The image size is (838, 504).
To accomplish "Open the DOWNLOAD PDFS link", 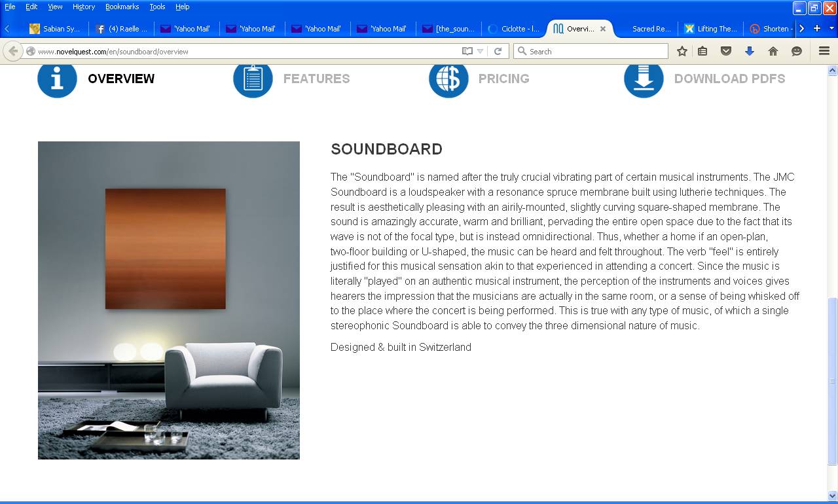I will [x=729, y=79].
